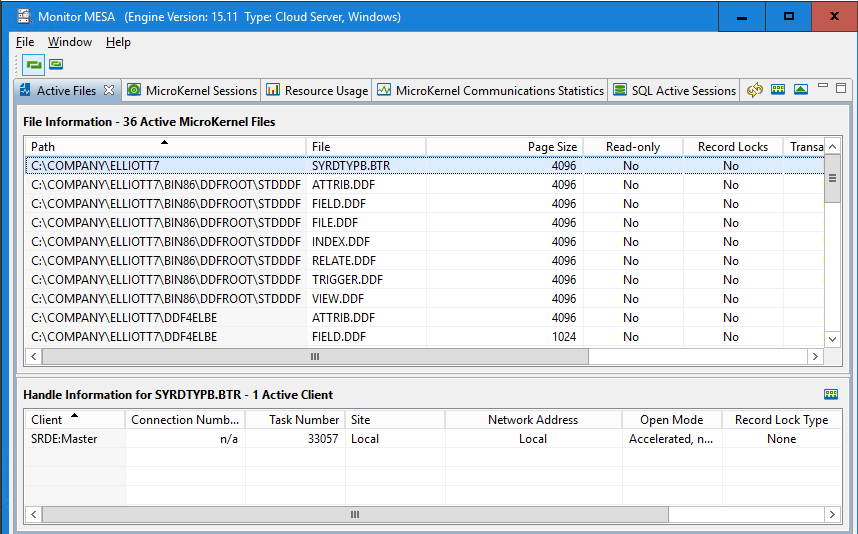Click the select columns icon in tab bar

(778, 89)
